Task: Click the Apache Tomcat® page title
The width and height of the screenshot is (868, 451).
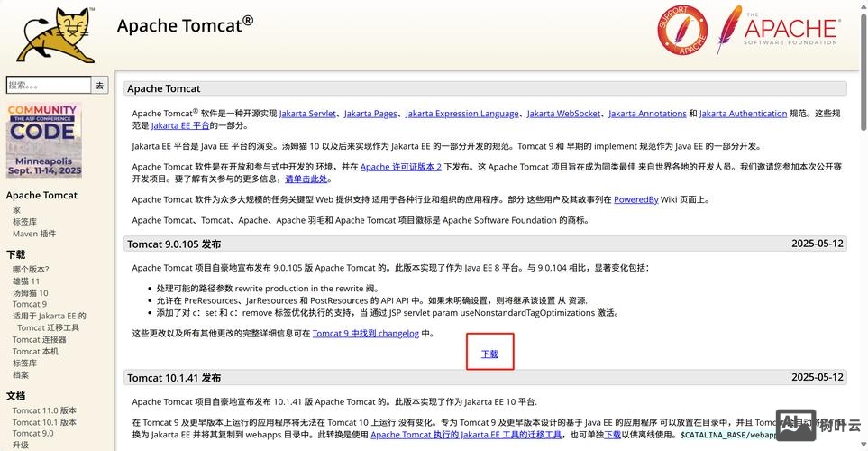Action: tap(185, 25)
